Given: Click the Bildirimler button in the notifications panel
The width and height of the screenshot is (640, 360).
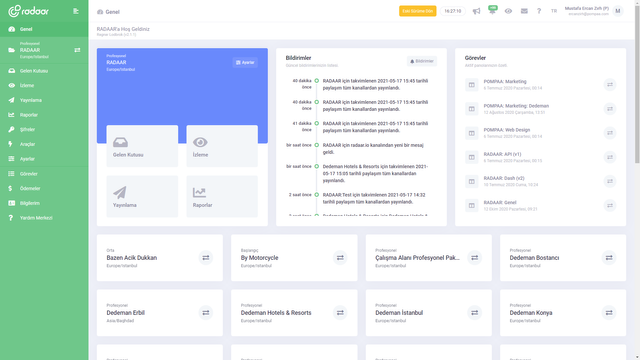Looking at the screenshot, I should (x=422, y=61).
